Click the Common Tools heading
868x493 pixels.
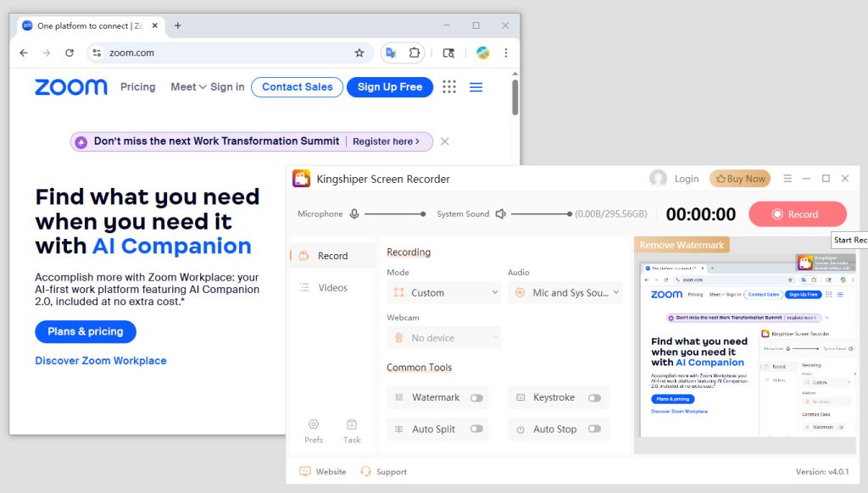(419, 368)
